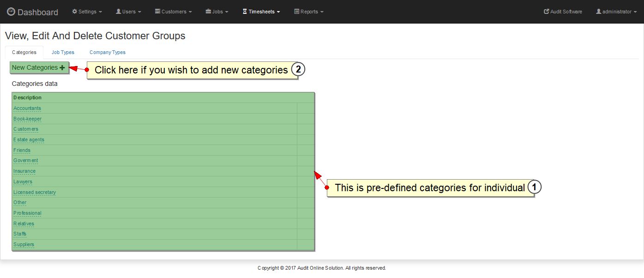Viewport: 644px width, 278px height.
Task: Click the Timesheets hourglass icon
Action: [245, 12]
